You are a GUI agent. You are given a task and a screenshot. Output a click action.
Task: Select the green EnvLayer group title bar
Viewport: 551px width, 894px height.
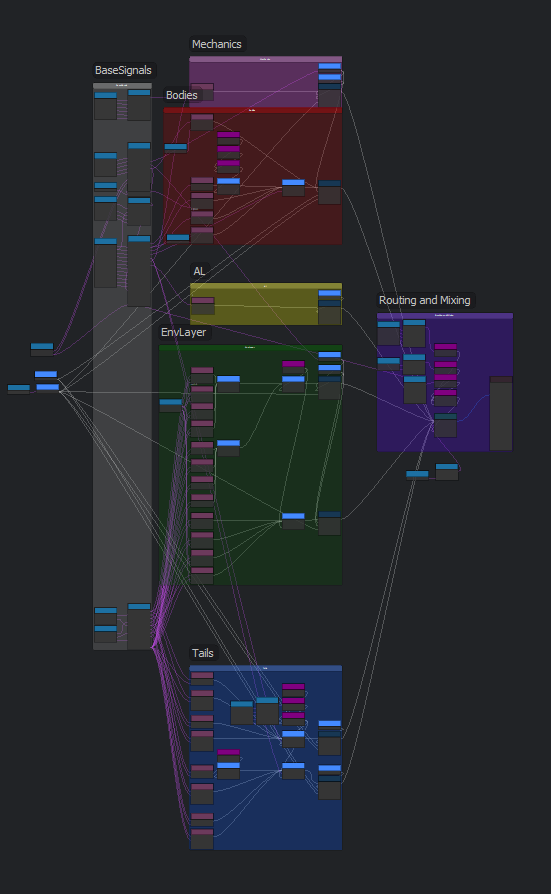(250, 347)
